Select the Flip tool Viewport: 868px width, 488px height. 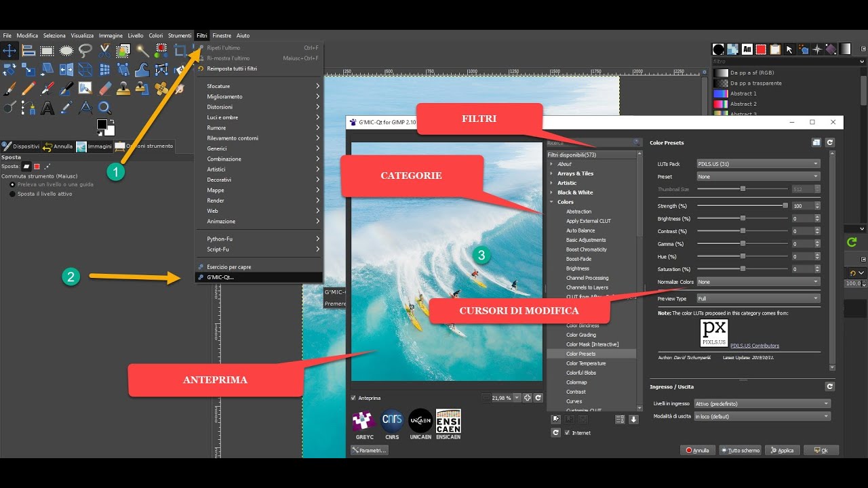click(x=66, y=69)
